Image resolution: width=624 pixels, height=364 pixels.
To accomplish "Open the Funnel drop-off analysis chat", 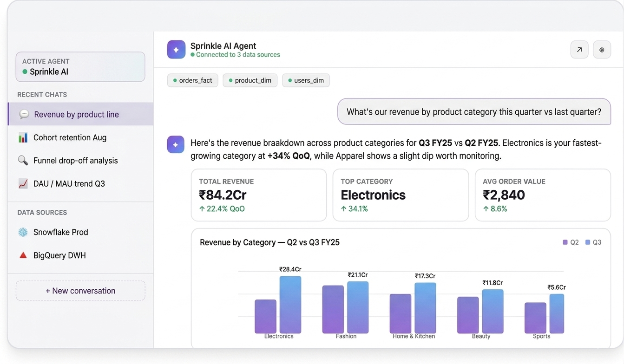I will point(75,161).
